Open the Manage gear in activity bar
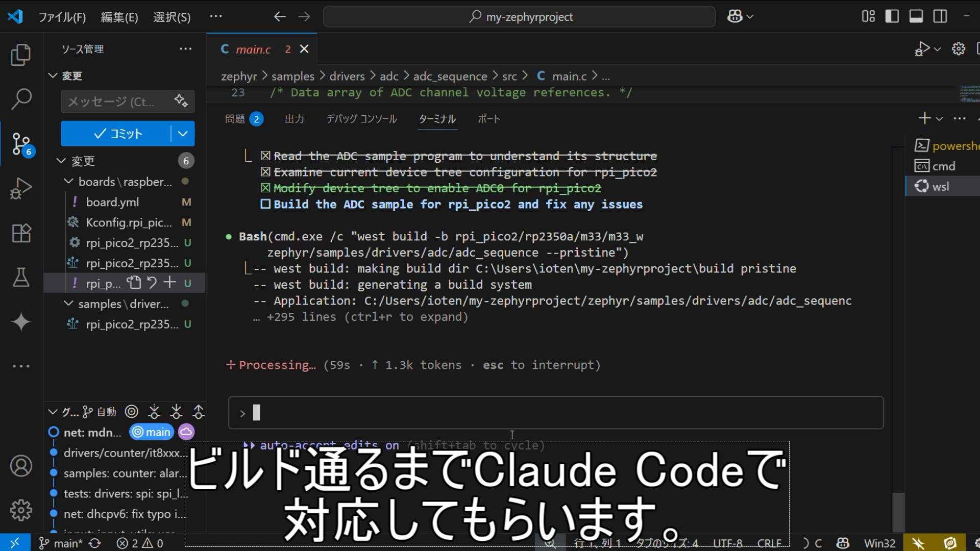 21,510
